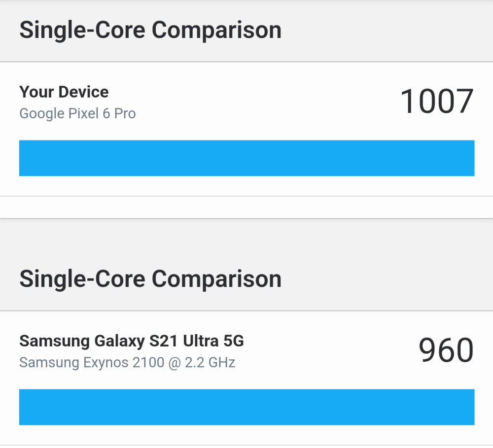Tap the Google Pixel 6 Pro subtitle
Viewport: 493px width, 448px height.
(77, 114)
